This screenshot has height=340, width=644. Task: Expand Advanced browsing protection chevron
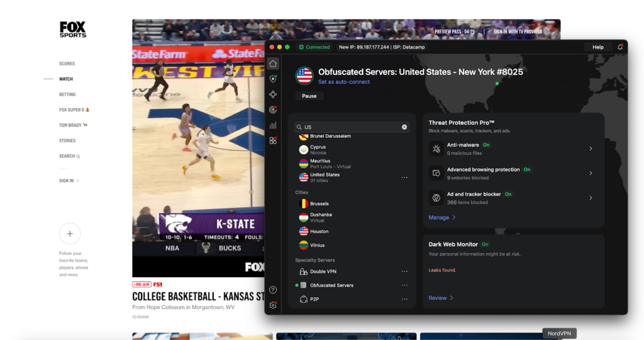[591, 173]
